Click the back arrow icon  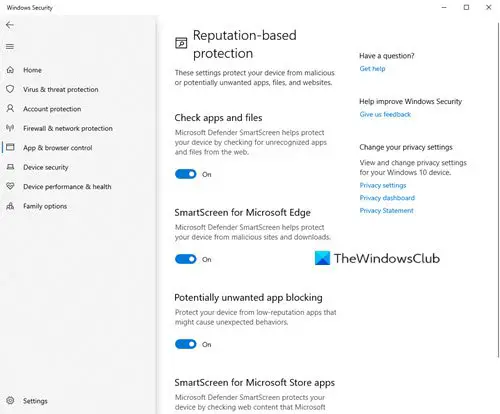coord(10,25)
